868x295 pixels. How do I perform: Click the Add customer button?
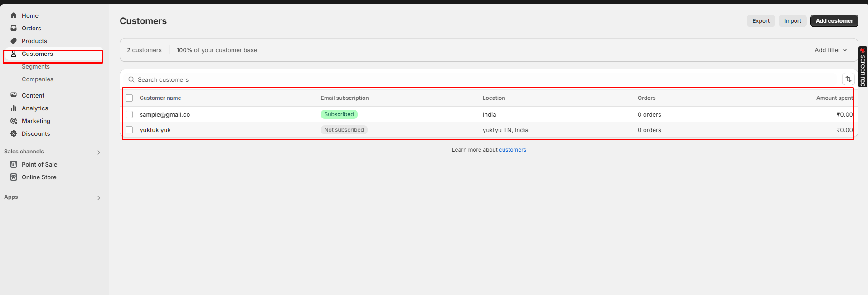pos(834,21)
